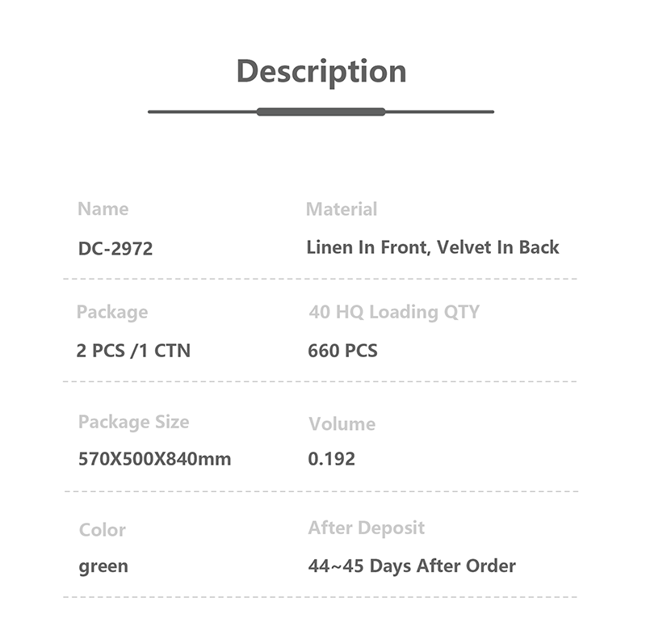Select the Package Size label
This screenshot has width=646, height=644.
pyautogui.click(x=134, y=422)
